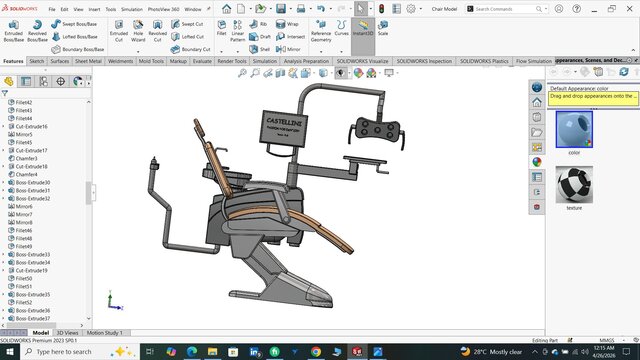Open the Reference Geometry tool

[x=321, y=31]
